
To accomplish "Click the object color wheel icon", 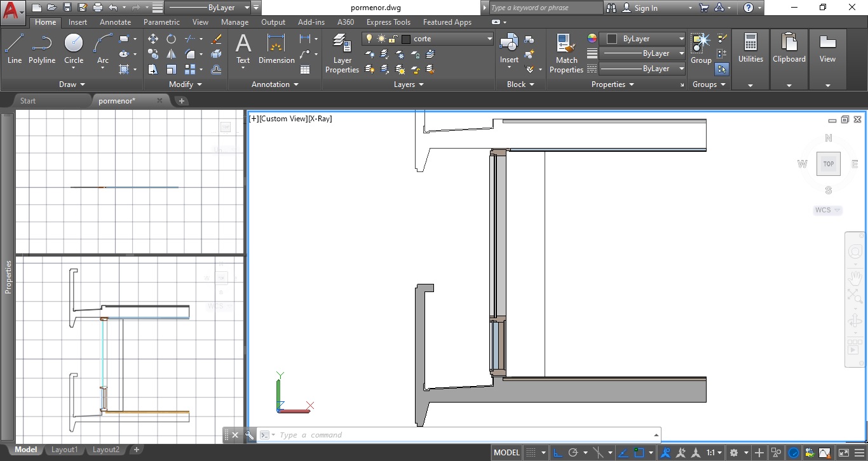I will point(592,39).
